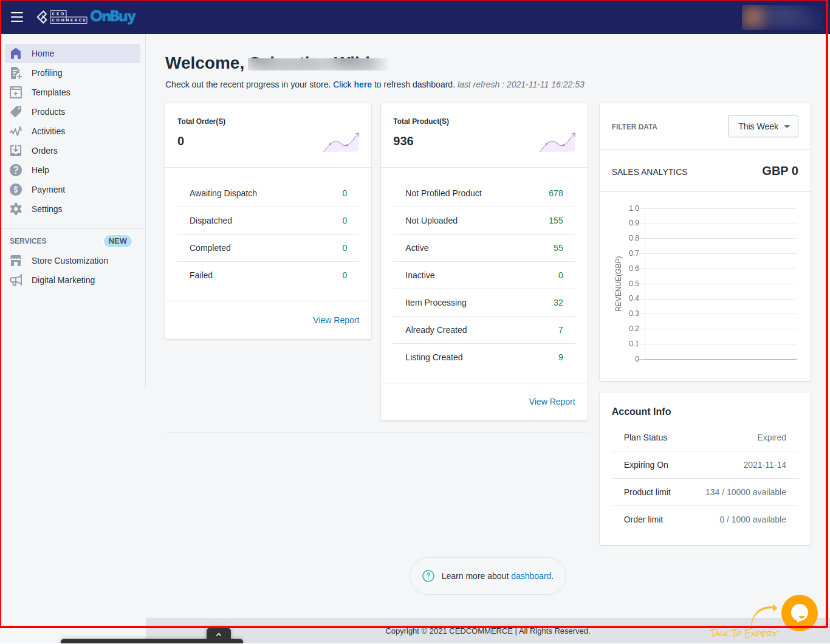
Task: Click the Profiling sidebar icon
Action: tap(16, 73)
